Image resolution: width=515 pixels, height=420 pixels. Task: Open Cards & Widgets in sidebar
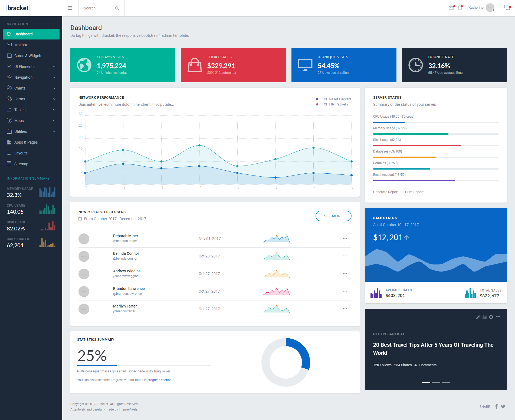(x=31, y=56)
